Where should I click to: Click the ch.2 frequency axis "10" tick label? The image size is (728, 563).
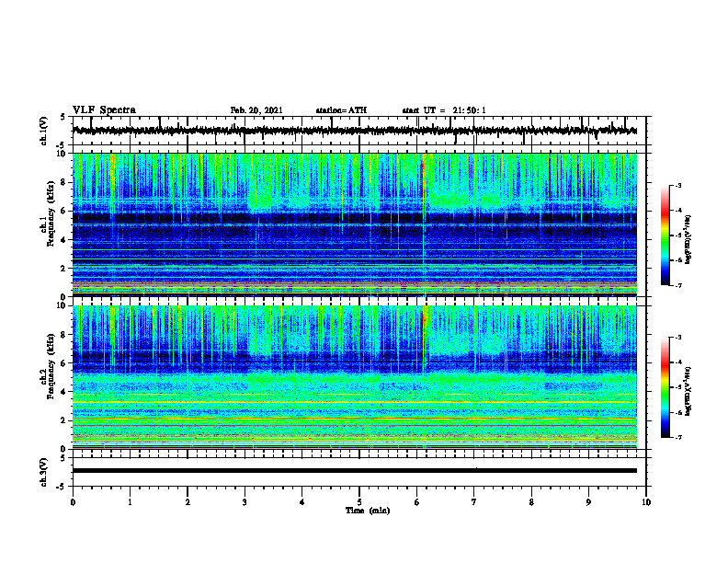point(63,306)
